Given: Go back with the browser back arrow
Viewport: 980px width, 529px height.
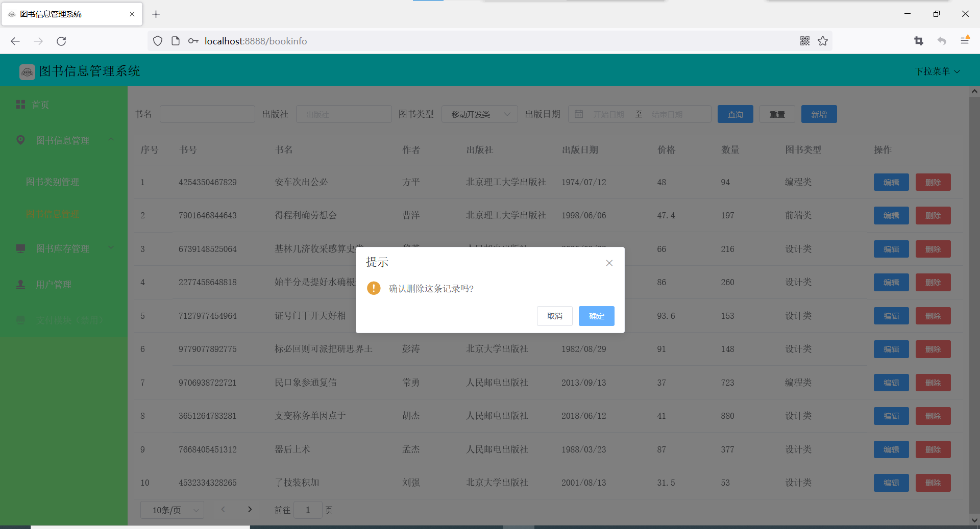Looking at the screenshot, I should pyautogui.click(x=15, y=41).
